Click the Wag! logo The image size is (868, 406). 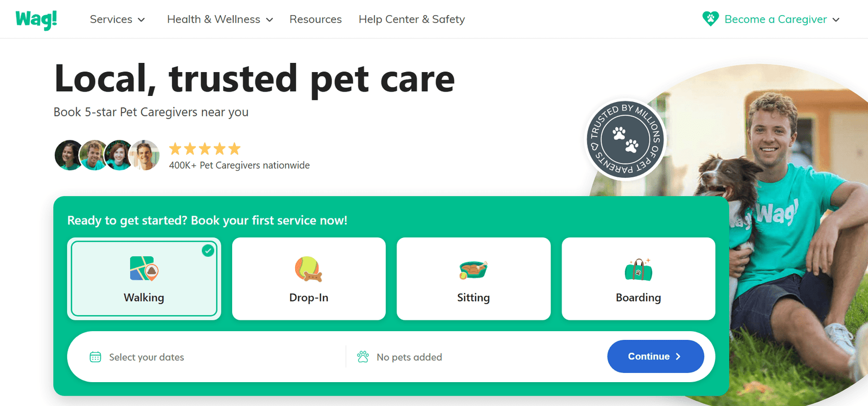click(x=36, y=20)
